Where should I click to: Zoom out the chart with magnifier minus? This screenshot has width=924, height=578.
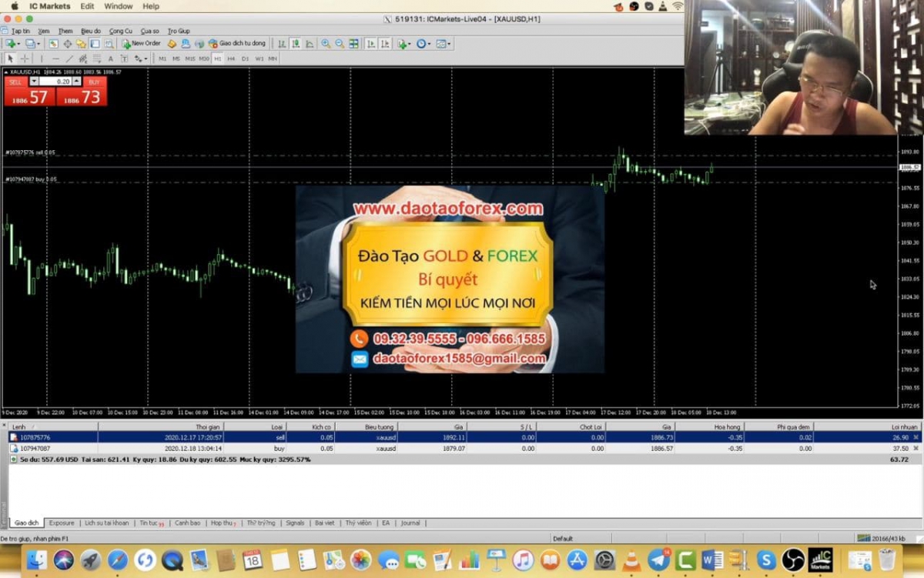pos(340,43)
